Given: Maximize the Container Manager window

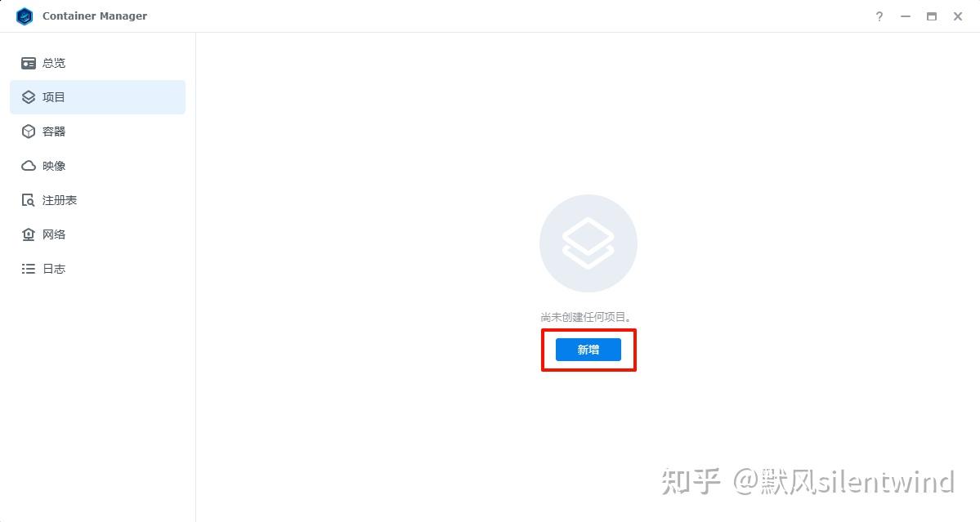Looking at the screenshot, I should point(931,16).
